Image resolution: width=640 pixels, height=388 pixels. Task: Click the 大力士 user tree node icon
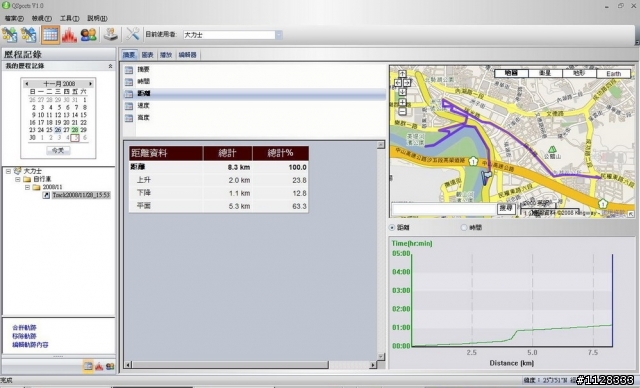[17, 171]
